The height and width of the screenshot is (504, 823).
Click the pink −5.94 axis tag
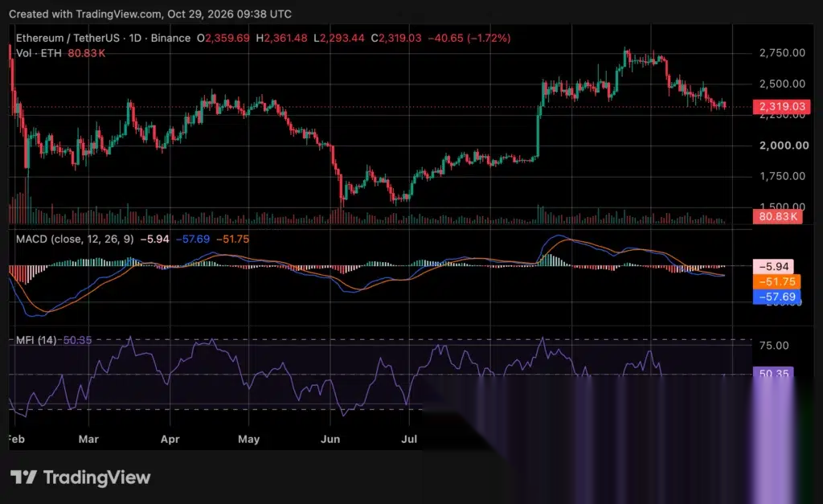click(773, 266)
